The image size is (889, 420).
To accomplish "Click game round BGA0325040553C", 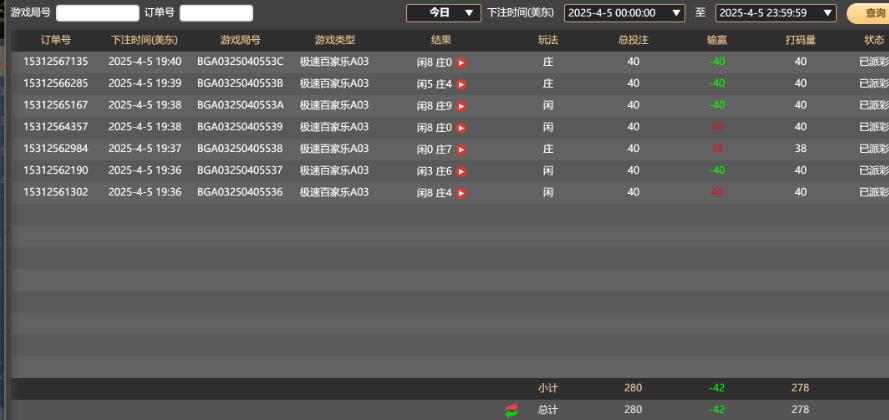I will coord(240,62).
